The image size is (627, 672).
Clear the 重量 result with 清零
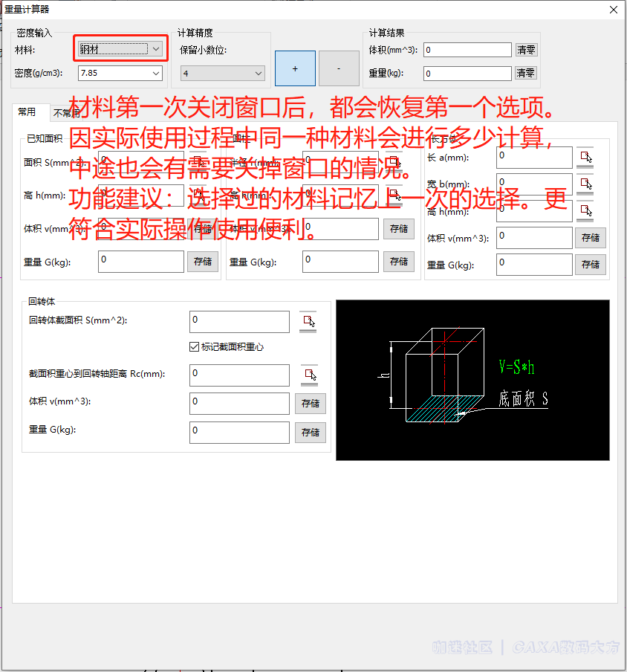(x=526, y=74)
